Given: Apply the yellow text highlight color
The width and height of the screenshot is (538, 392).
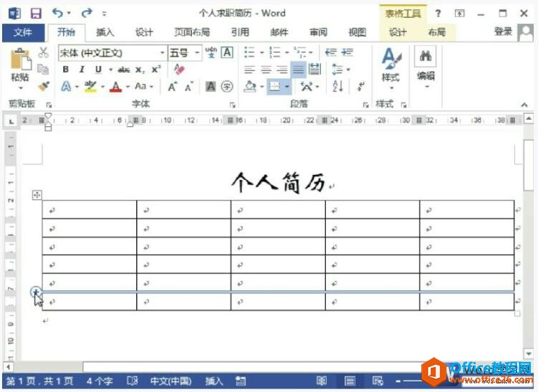Looking at the screenshot, I should (90, 86).
